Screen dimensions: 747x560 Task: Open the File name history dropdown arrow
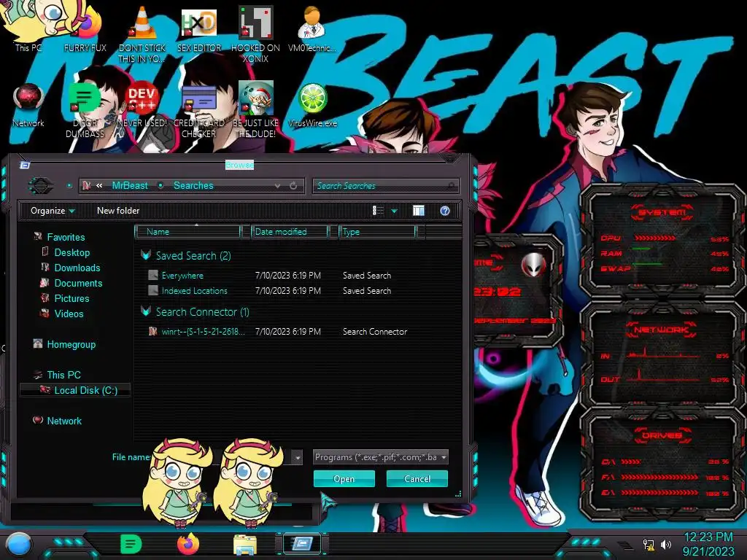pyautogui.click(x=298, y=457)
